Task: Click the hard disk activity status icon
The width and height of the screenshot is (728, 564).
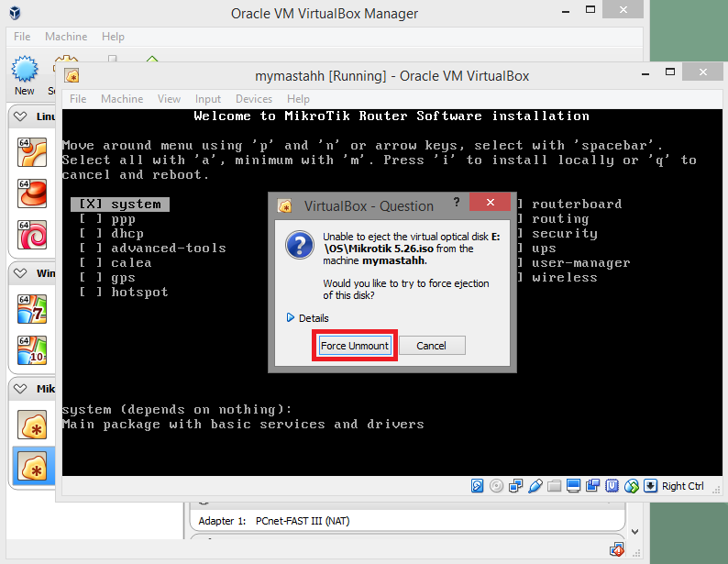Action: 478,486
